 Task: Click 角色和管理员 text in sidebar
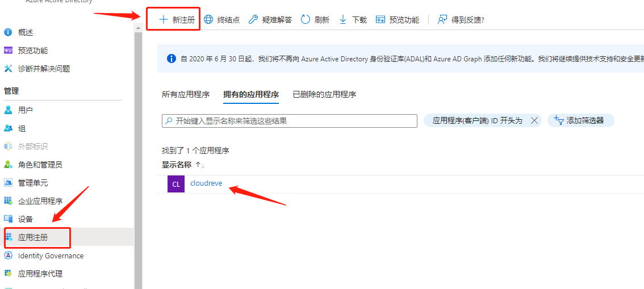[x=40, y=165]
